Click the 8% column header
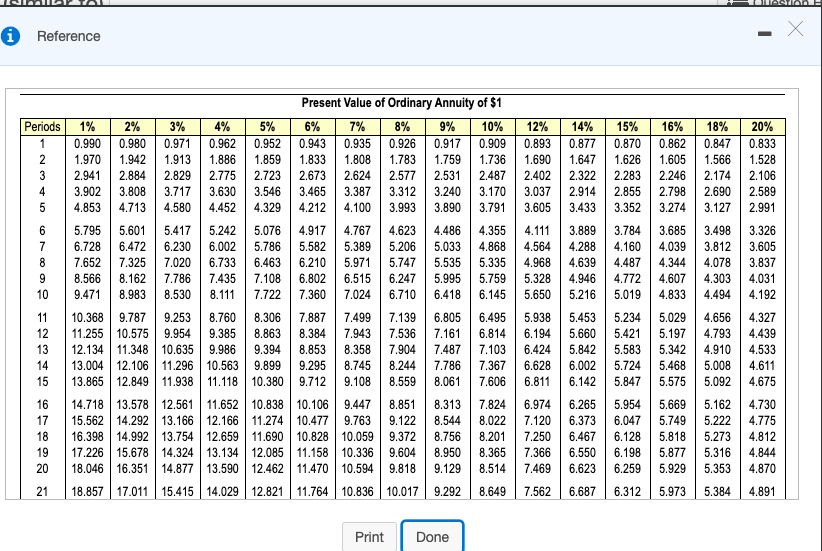This screenshot has width=822, height=551. (403, 127)
